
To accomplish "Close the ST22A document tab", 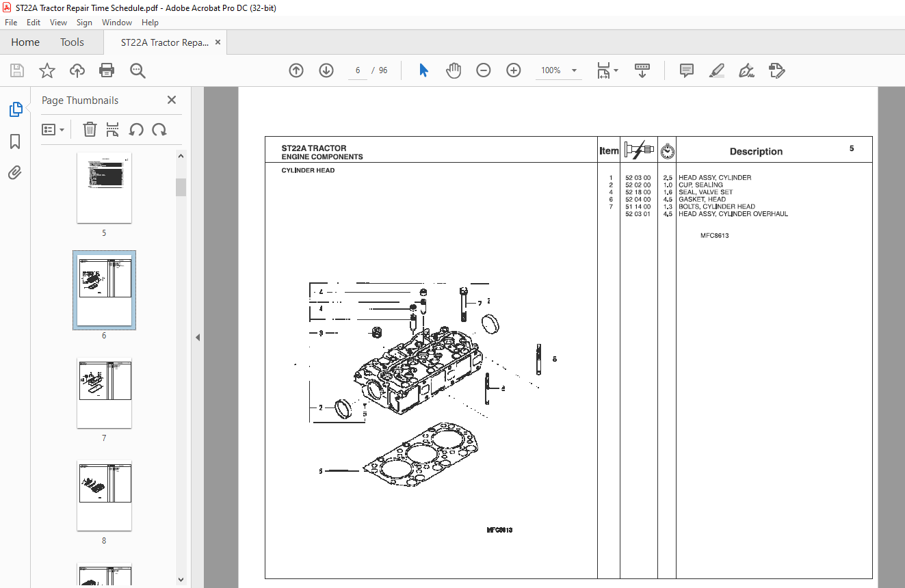I will click(x=218, y=42).
